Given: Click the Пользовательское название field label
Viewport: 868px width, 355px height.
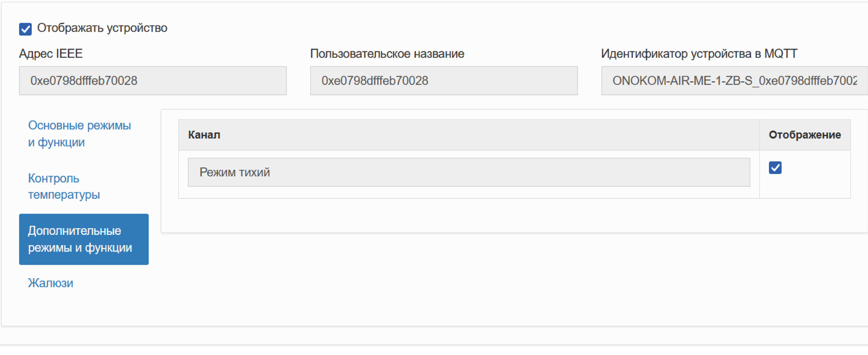Looking at the screenshot, I should coord(387,54).
